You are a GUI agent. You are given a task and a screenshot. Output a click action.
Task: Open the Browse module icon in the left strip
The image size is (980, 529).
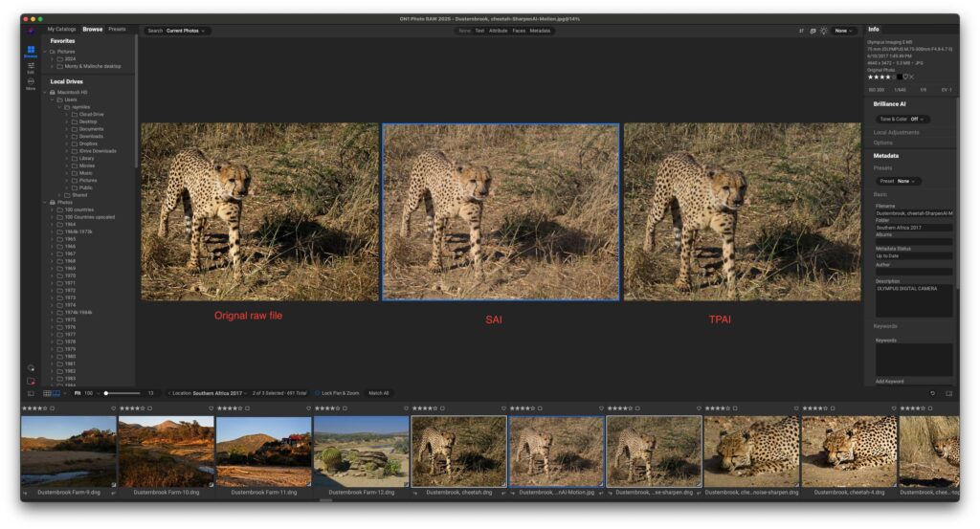point(31,50)
